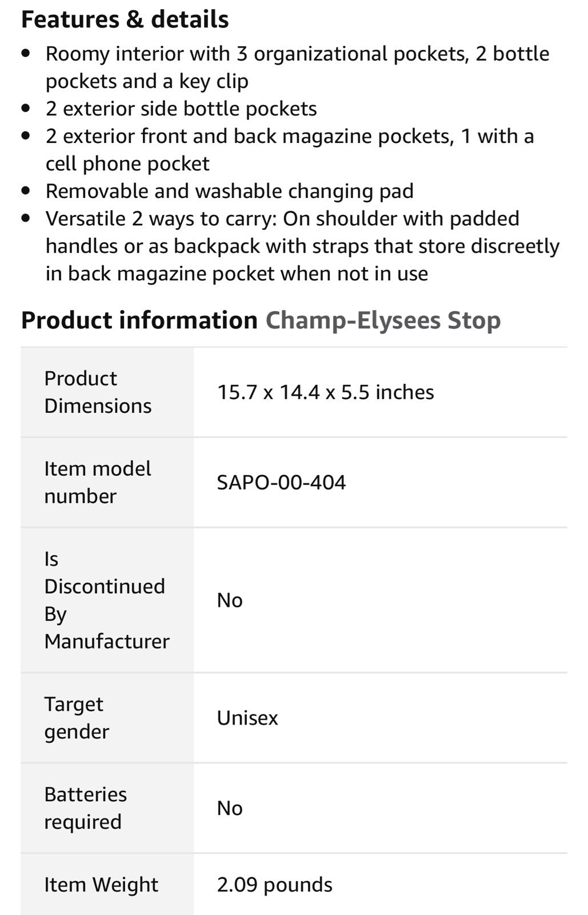The height and width of the screenshot is (915, 588).
Task: Click the Features & details heading
Action: [x=125, y=19]
